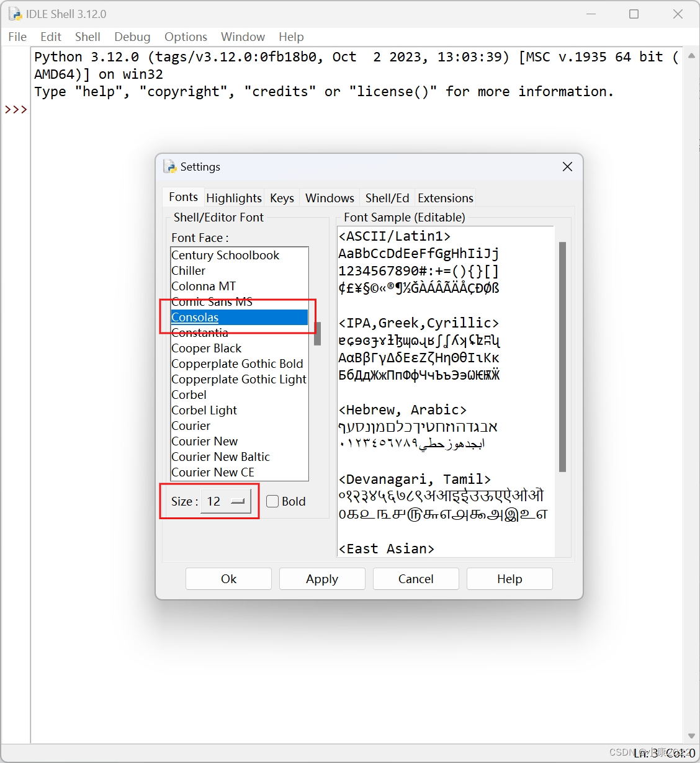Select Constantia font
Screen dimensions: 700x763
click(239, 332)
